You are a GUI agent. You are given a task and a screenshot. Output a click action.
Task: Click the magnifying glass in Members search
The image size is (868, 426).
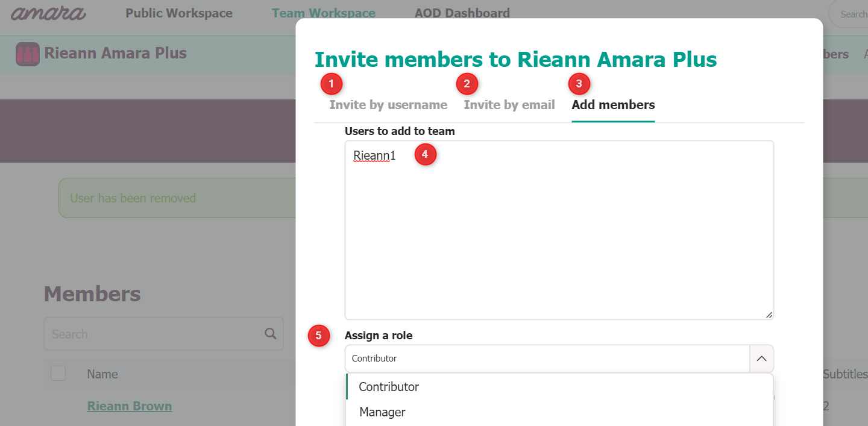(x=269, y=333)
